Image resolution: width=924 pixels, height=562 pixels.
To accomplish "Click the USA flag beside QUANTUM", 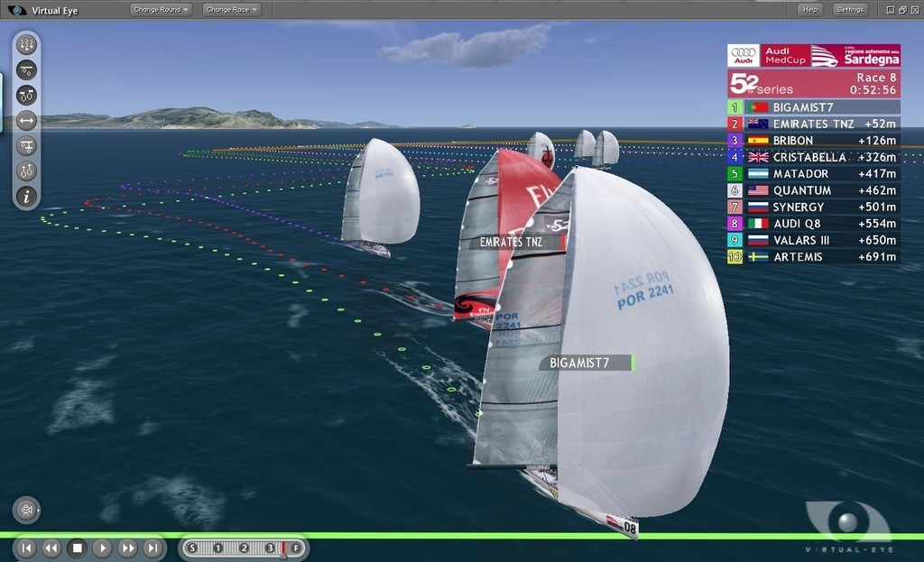I will coord(758,190).
